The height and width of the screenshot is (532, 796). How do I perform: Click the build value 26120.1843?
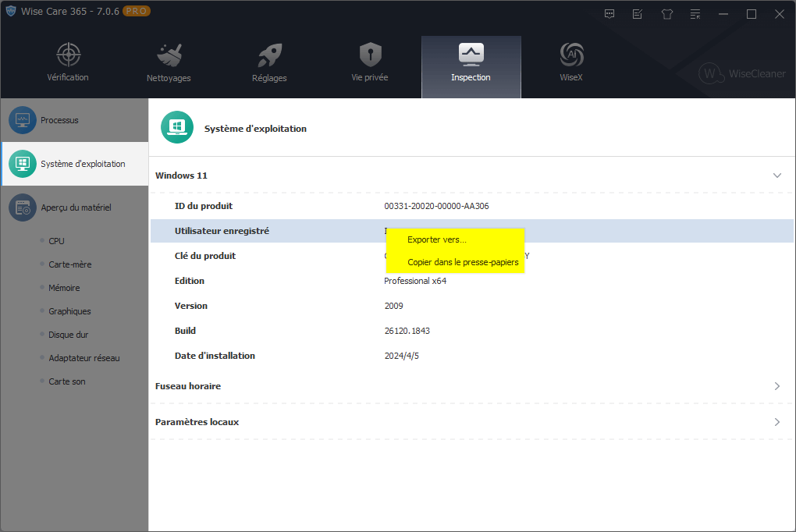tap(407, 331)
